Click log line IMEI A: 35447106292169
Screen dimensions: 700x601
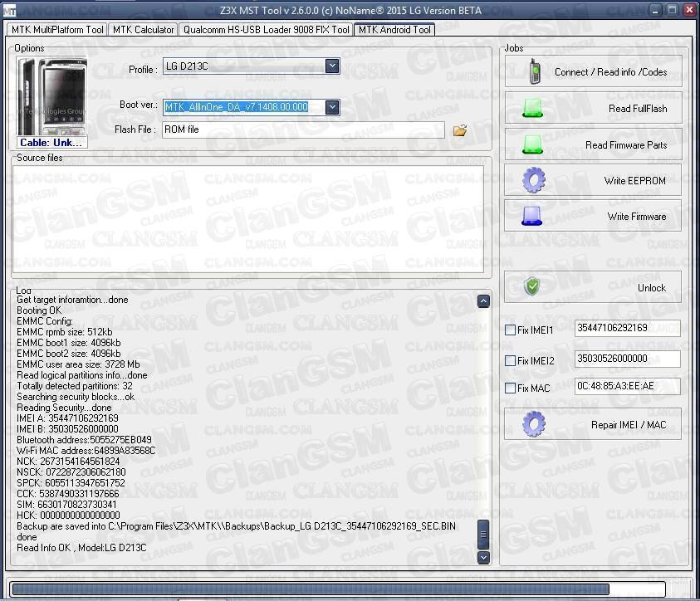coord(67,418)
